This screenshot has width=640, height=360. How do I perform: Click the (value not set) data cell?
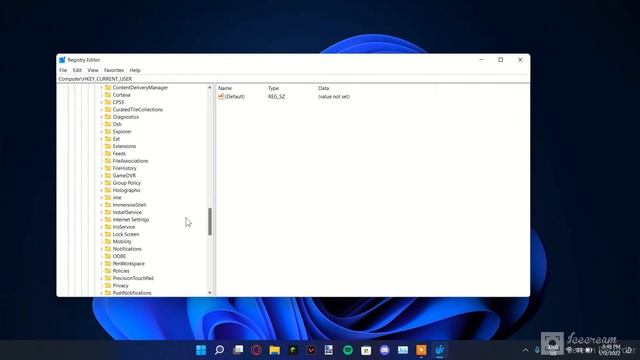click(x=334, y=97)
